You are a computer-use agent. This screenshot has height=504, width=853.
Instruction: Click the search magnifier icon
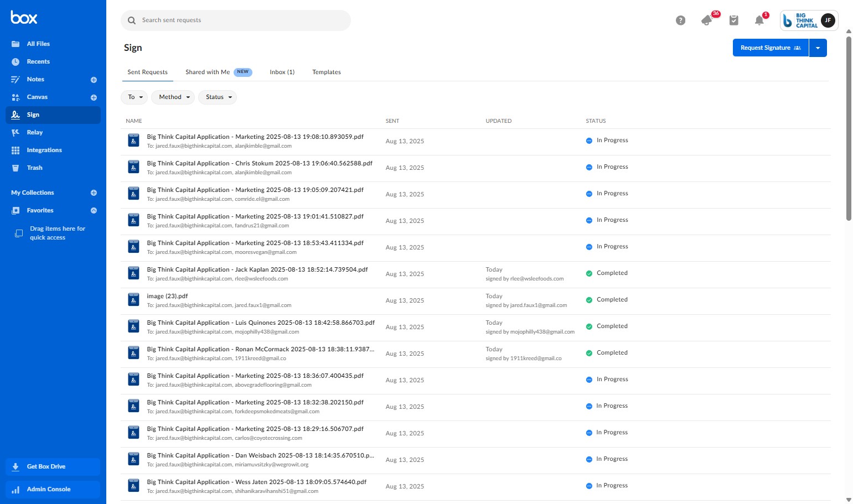[x=132, y=20]
